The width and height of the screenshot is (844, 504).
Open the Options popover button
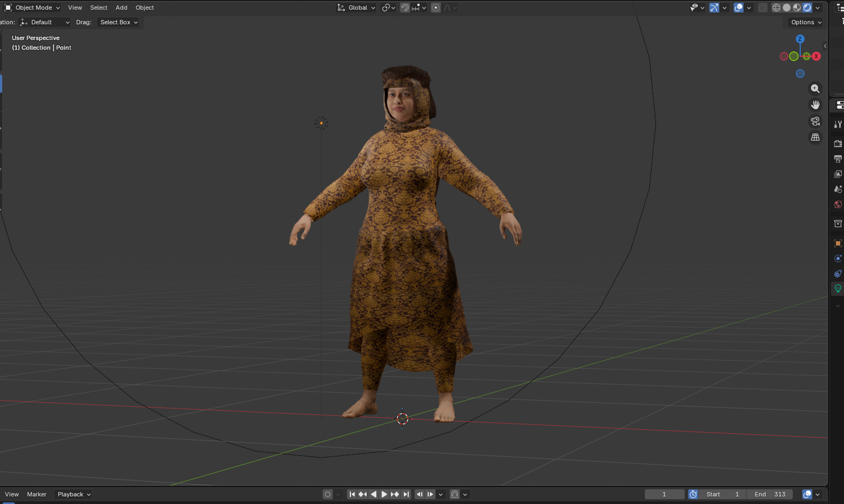point(806,22)
